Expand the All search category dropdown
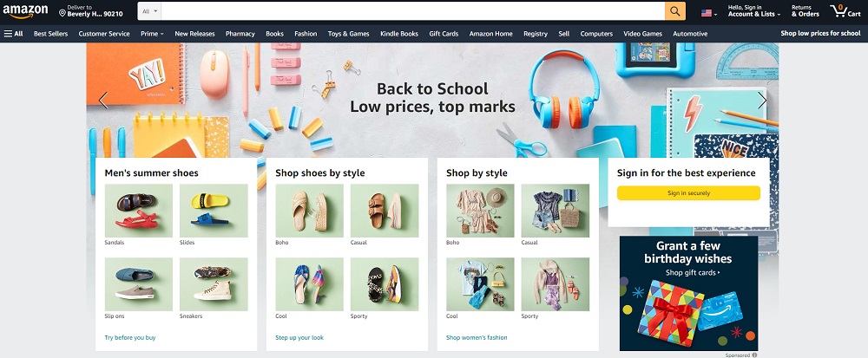 [x=149, y=11]
